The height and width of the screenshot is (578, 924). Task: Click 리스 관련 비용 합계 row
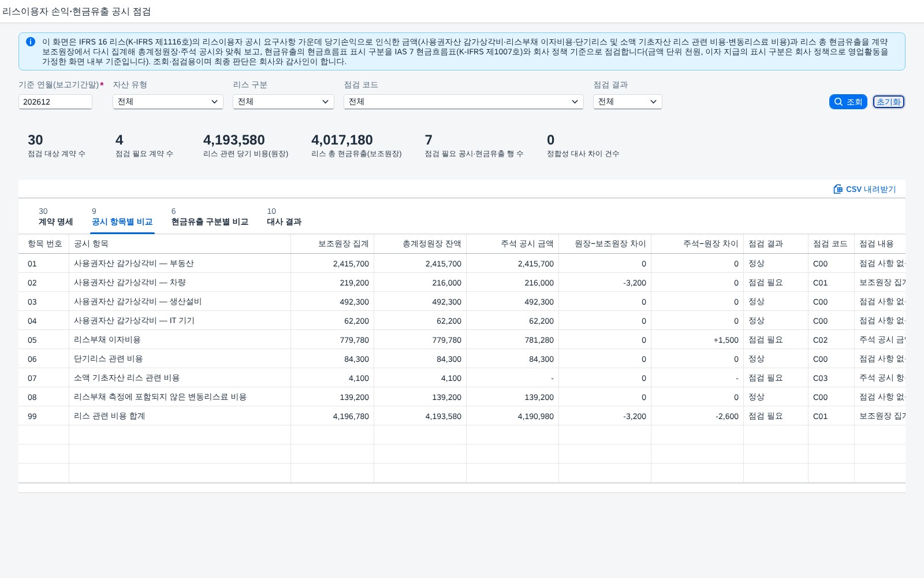point(462,416)
